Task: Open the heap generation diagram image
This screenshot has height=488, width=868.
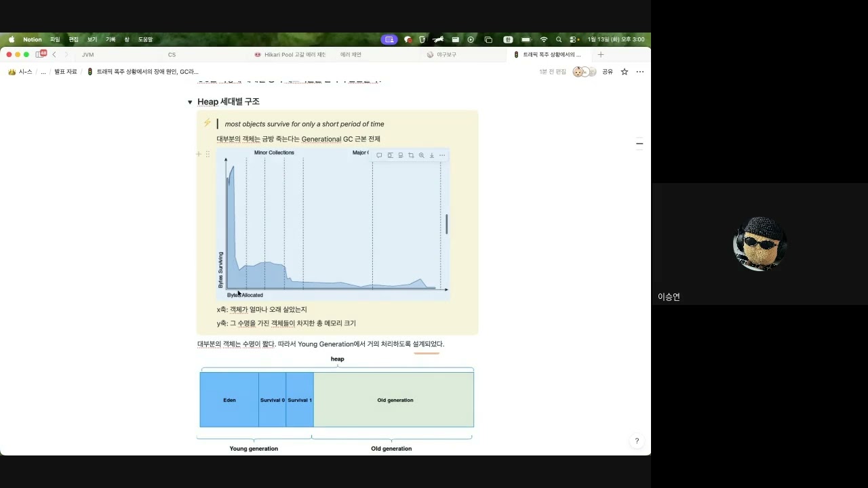Action: coord(337,404)
